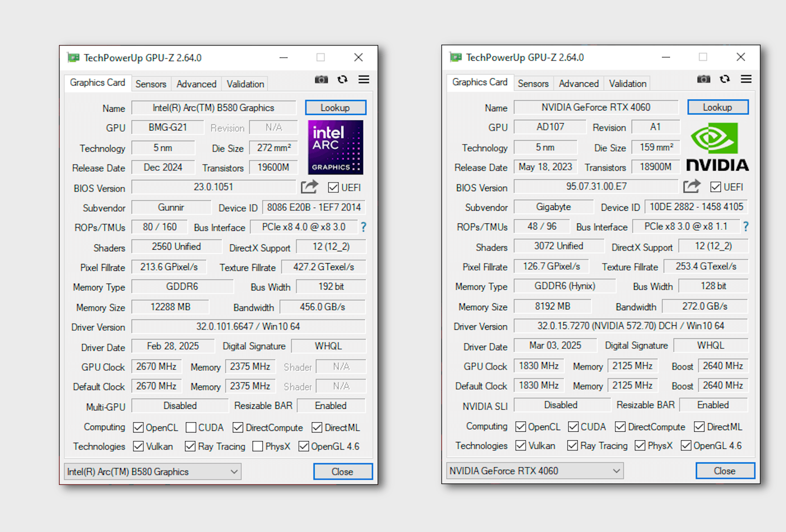Click the BIOS export share icon in RTX 4060 window
Screen dimensions: 786x532
(x=692, y=186)
